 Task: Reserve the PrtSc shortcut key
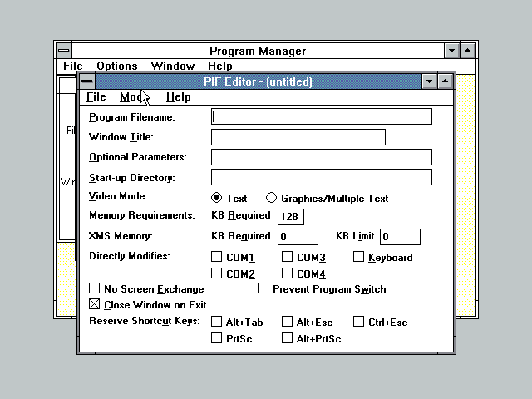tap(216, 338)
